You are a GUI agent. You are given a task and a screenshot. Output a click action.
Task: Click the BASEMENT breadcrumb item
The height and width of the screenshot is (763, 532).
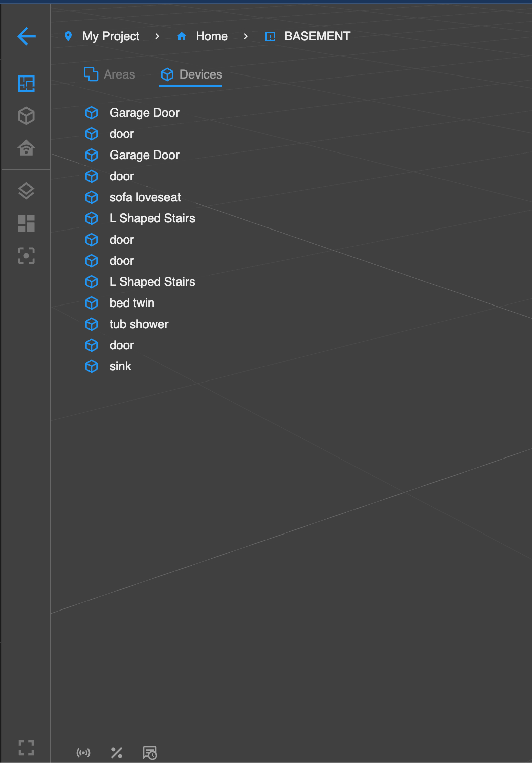tap(317, 36)
